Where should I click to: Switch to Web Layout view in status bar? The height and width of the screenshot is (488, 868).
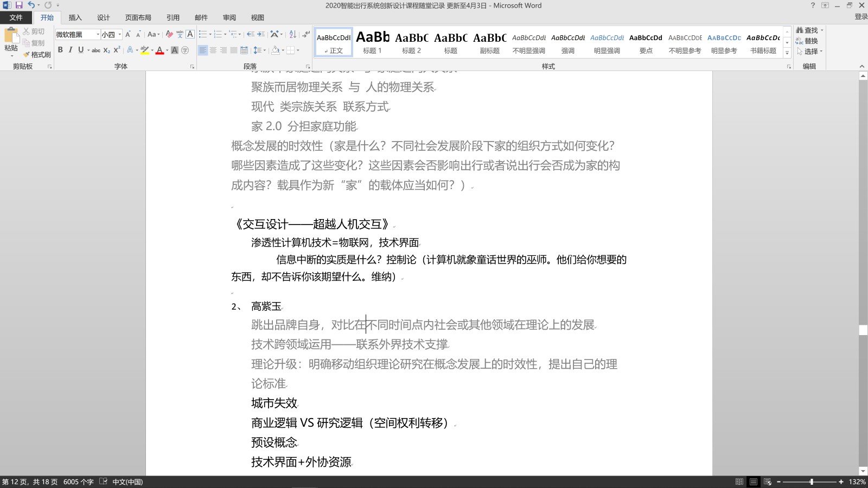768,481
